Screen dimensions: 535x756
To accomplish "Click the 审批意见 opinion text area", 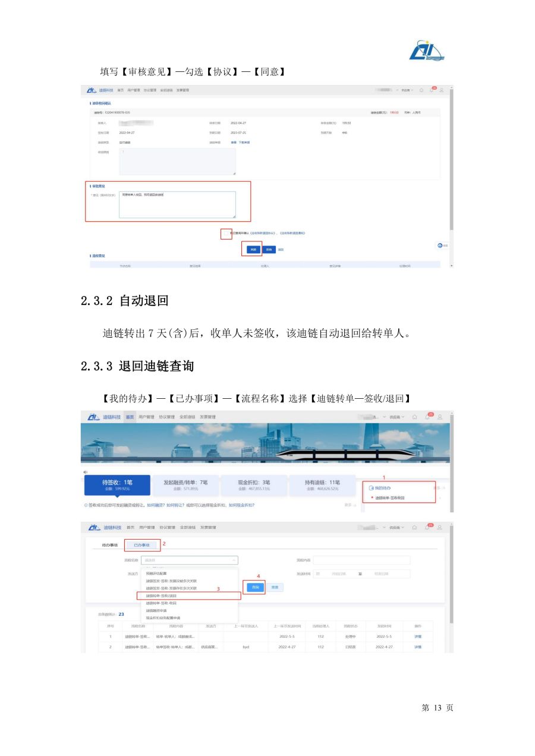I will pyautogui.click(x=177, y=204).
